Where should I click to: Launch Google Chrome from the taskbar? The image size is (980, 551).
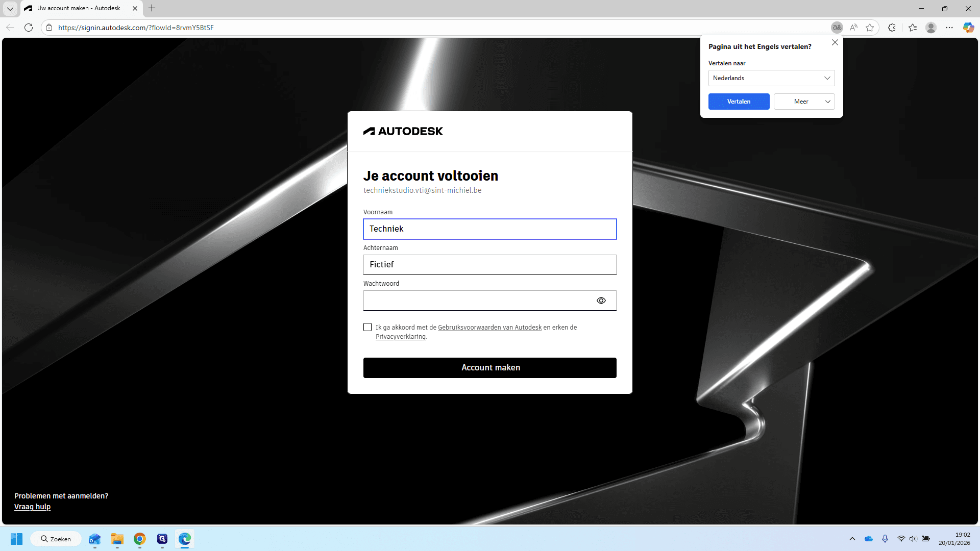pos(140,539)
